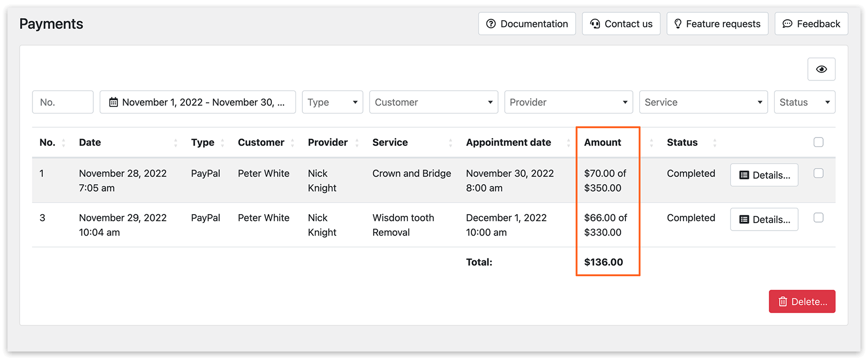
Task: Open Details for Wisdom tooth Removal payment
Action: pos(764,219)
